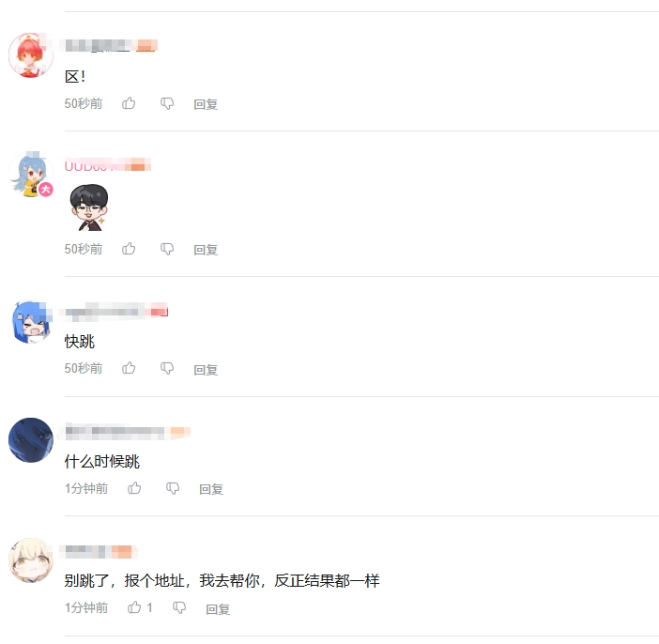
Task: Like the "快跳" comment
Action: tap(129, 368)
